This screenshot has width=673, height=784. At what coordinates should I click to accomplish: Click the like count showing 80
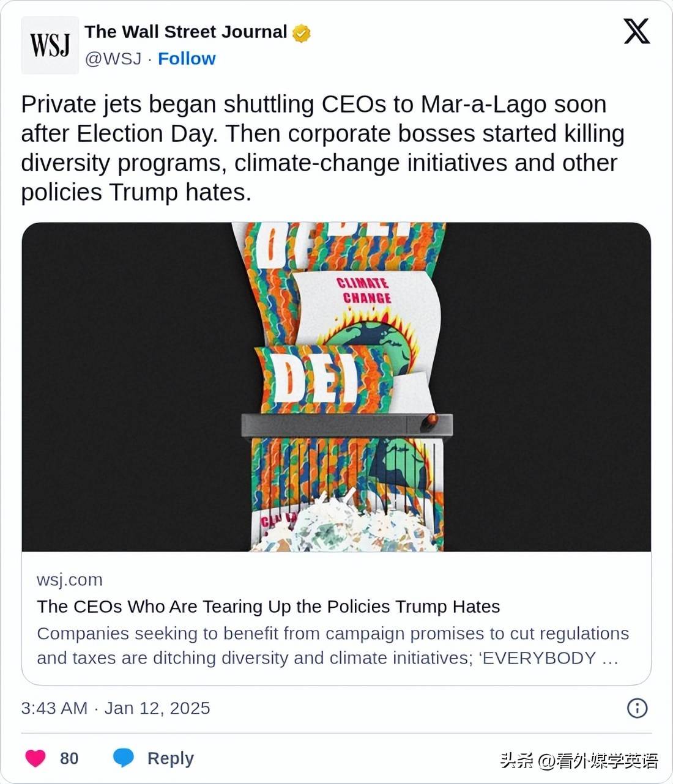pos(69,758)
